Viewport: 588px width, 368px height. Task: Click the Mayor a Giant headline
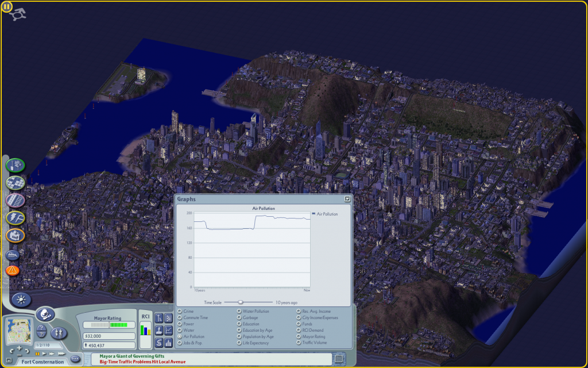pos(132,356)
